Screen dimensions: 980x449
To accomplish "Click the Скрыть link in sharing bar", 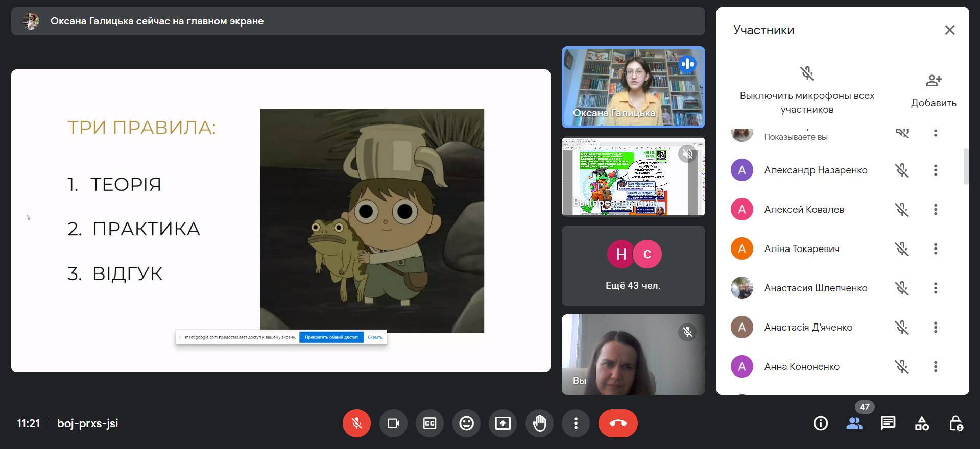I will 375,337.
